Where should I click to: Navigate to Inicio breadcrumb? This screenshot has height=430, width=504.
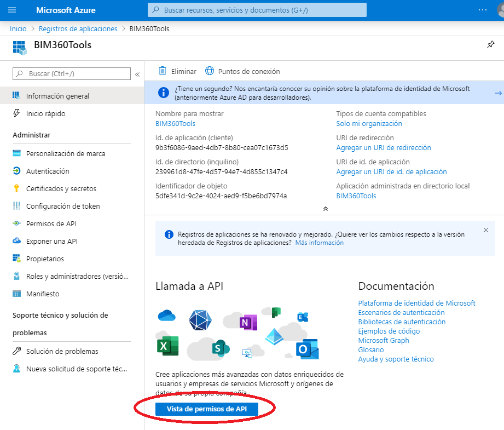point(18,28)
